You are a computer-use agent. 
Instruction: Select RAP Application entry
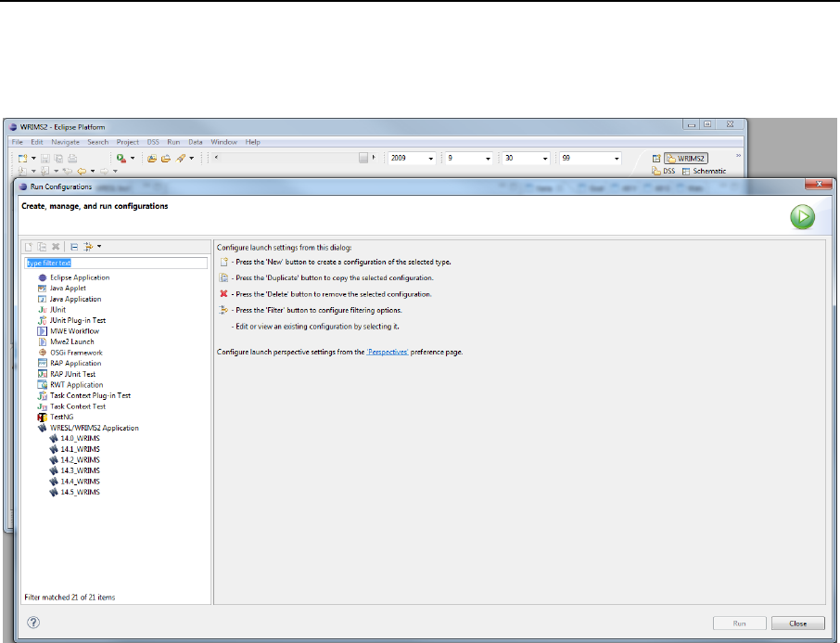point(70,364)
